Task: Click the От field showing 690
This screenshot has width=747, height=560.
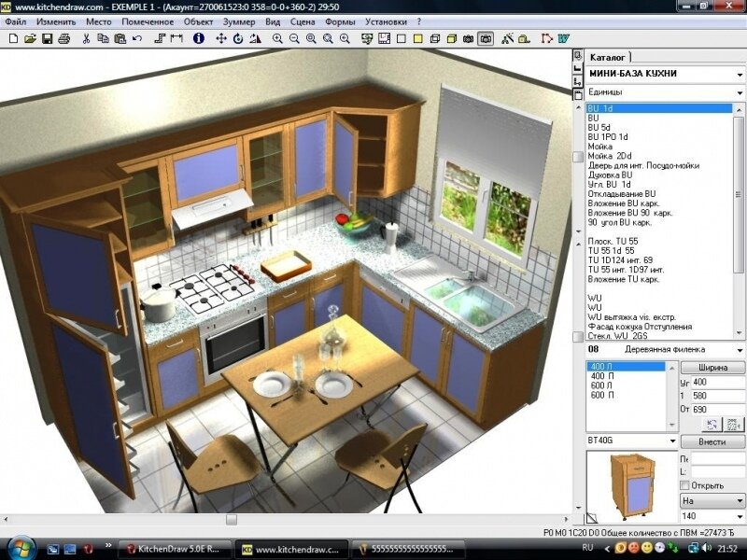Action: (x=717, y=410)
